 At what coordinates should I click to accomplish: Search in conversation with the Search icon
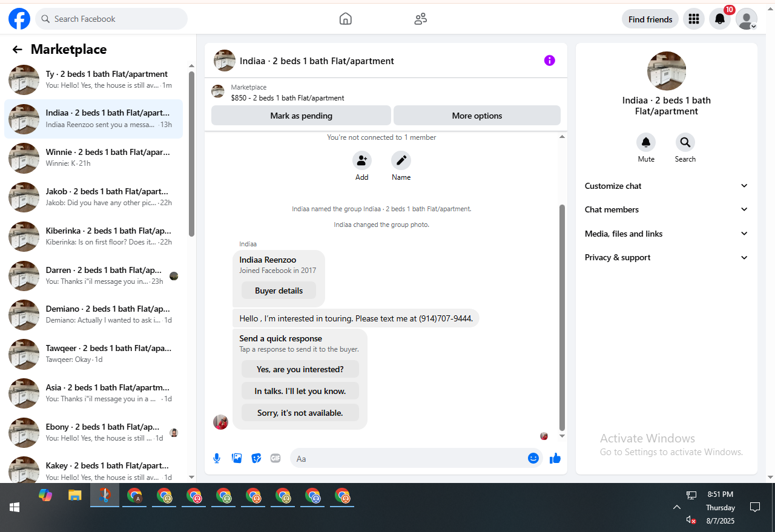(685, 142)
